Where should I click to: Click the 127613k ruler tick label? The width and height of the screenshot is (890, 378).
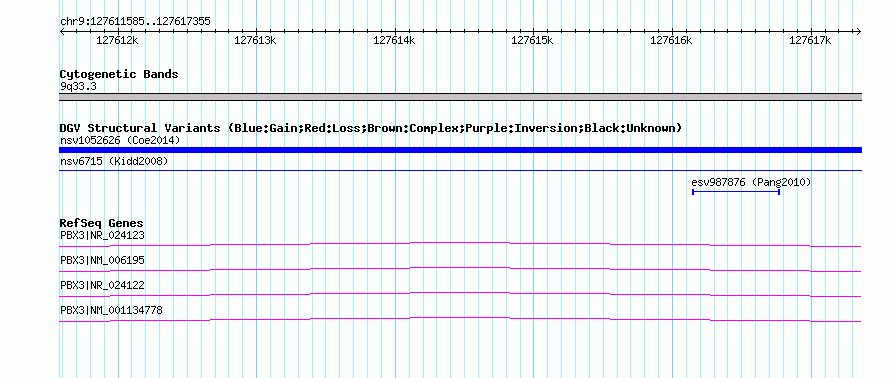255,40
